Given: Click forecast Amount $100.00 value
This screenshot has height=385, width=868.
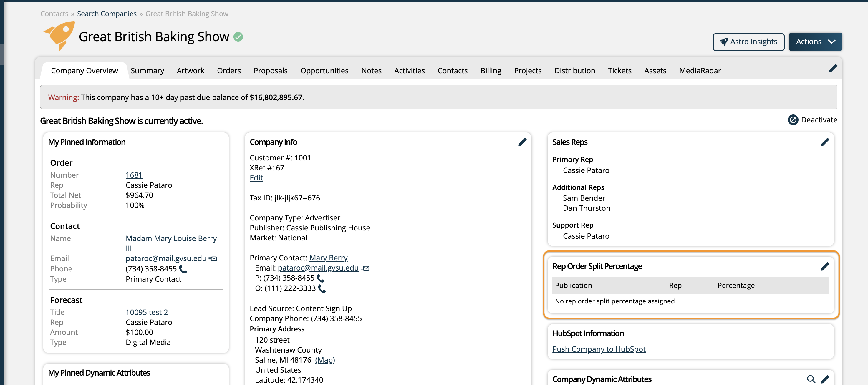Looking at the screenshot, I should click(139, 332).
